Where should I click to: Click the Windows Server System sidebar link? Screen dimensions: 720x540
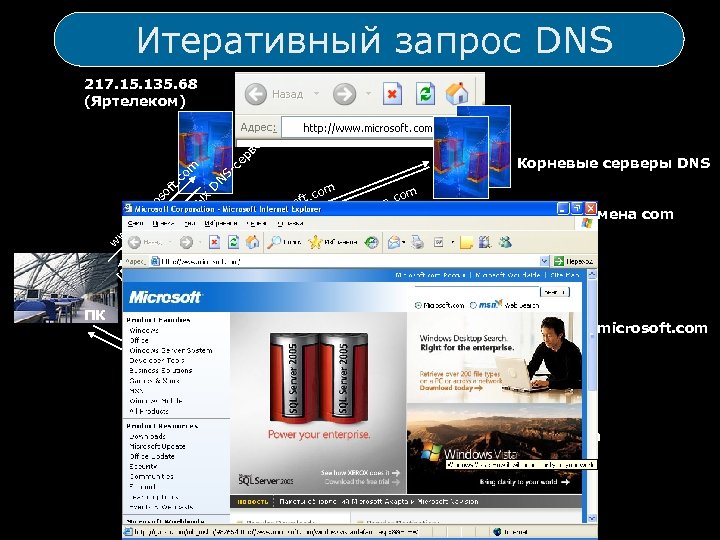click(171, 350)
